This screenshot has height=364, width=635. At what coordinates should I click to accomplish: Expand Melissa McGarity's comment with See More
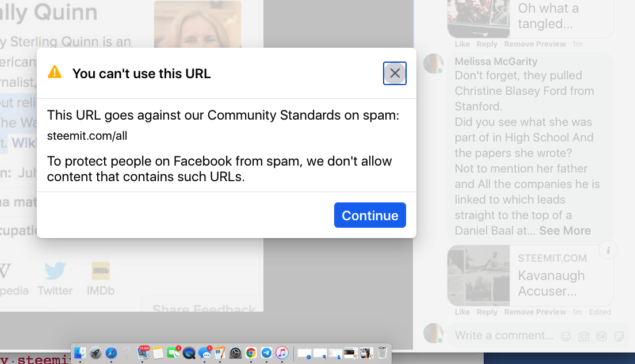565,231
